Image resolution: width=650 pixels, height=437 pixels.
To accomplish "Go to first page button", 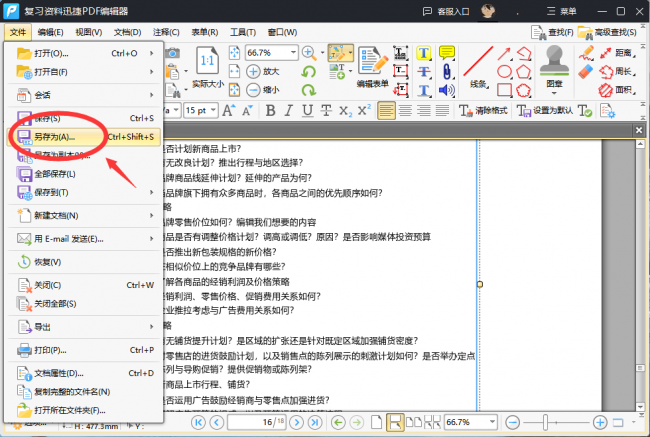I will 198,422.
